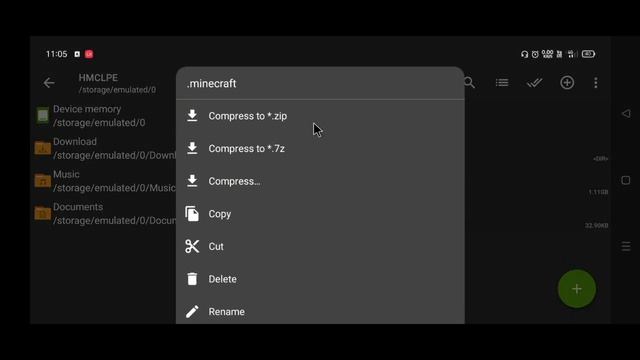Tap the Android back navigation triangle
Image resolution: width=640 pixels, height=360 pixels.
coord(626,113)
